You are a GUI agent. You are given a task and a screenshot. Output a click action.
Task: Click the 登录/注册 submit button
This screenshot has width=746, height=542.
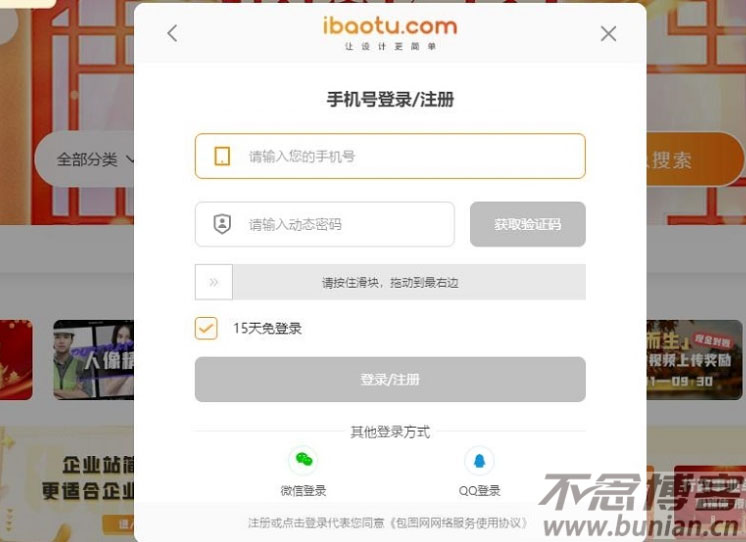(390, 379)
